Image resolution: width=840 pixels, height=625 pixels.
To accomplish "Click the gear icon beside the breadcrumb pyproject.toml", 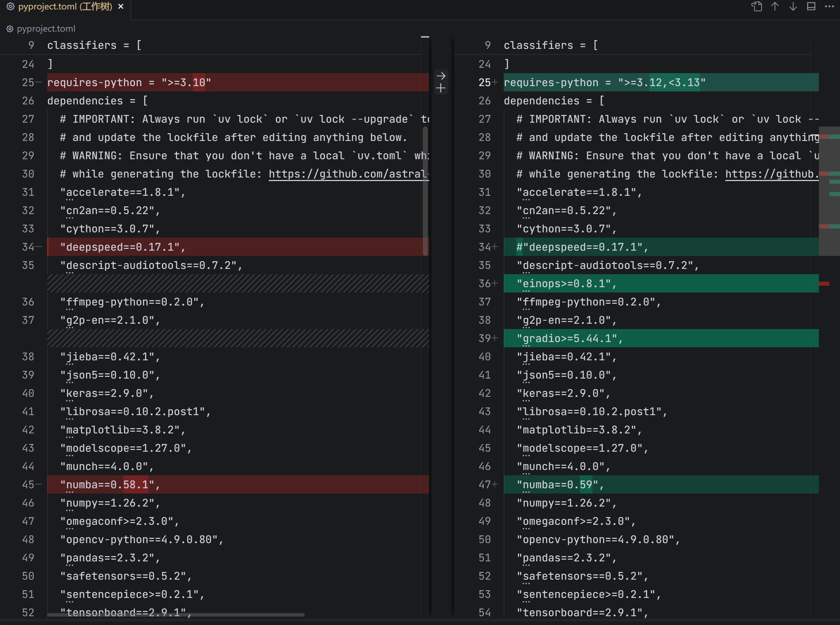I will click(x=10, y=29).
